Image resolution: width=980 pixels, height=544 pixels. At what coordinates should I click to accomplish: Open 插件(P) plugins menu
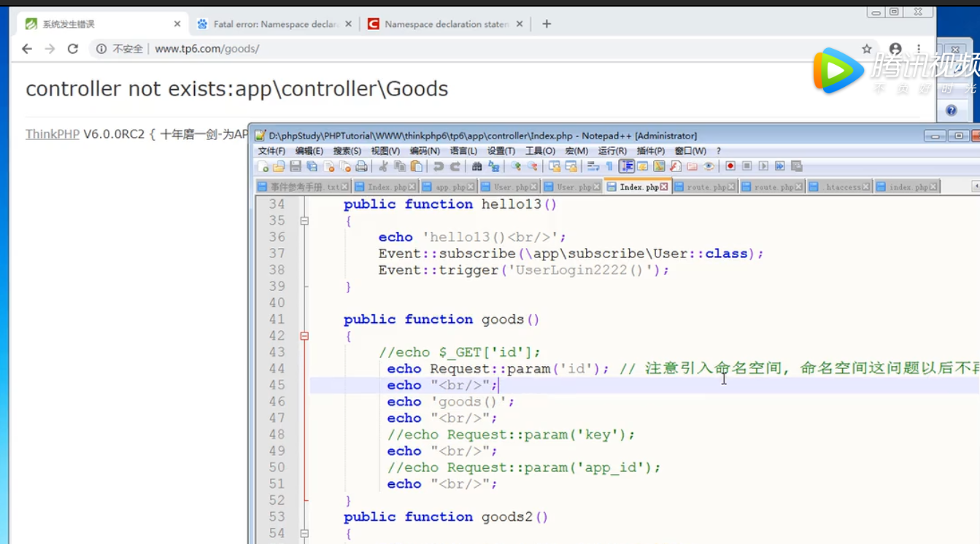click(x=651, y=151)
